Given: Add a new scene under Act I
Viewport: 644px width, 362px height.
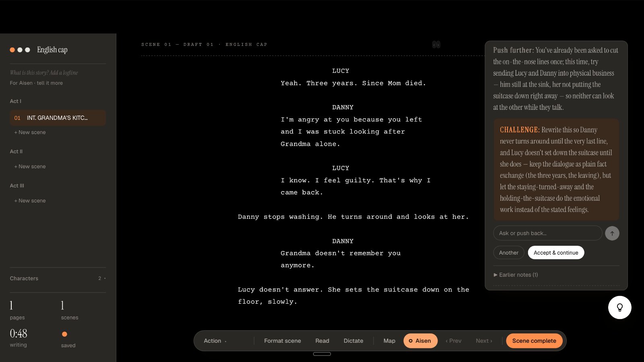Looking at the screenshot, I should coord(30,132).
